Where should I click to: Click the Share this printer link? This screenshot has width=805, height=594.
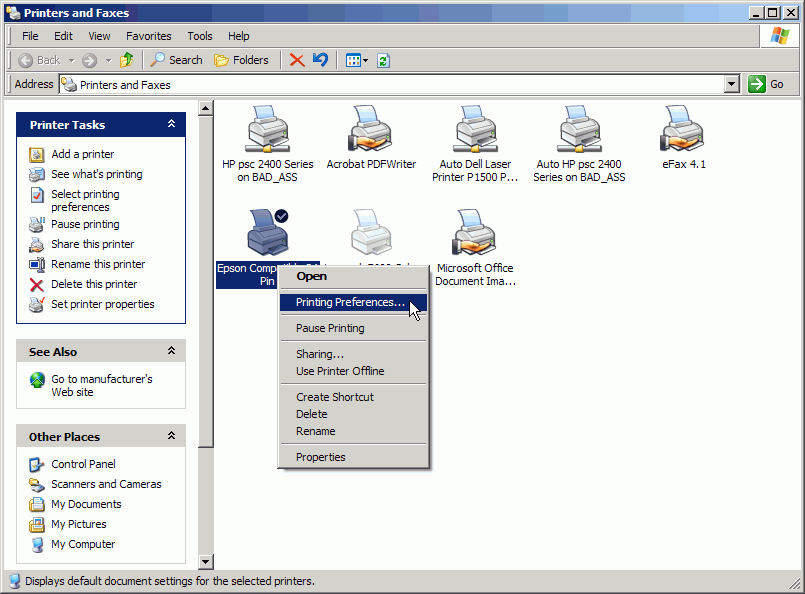click(x=92, y=244)
